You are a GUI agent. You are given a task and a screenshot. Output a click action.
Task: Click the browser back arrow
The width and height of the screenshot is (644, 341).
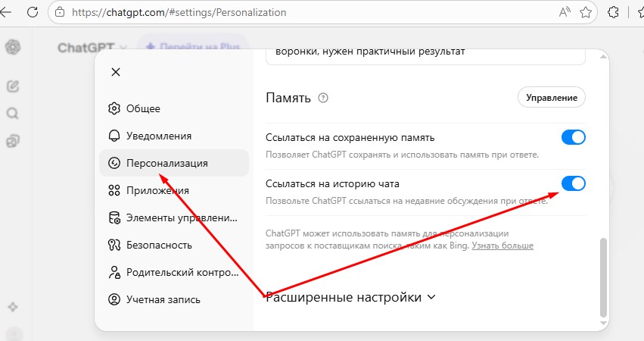(6, 12)
